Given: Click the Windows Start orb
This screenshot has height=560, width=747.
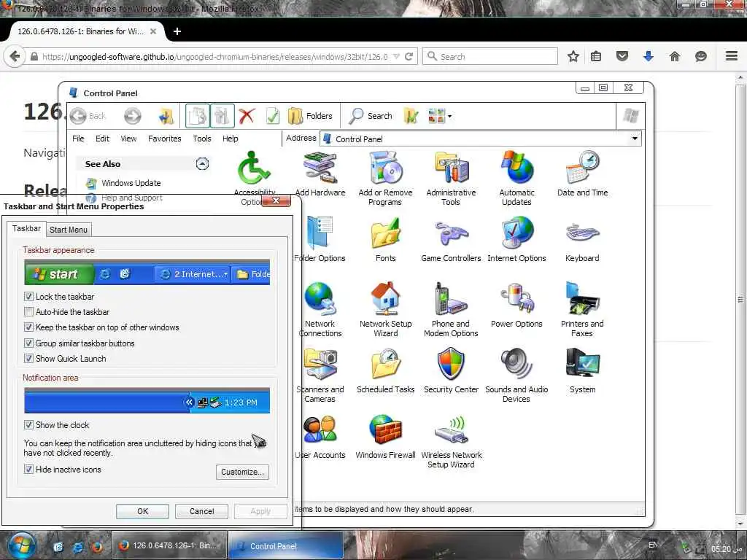Looking at the screenshot, I should pos(21,545).
